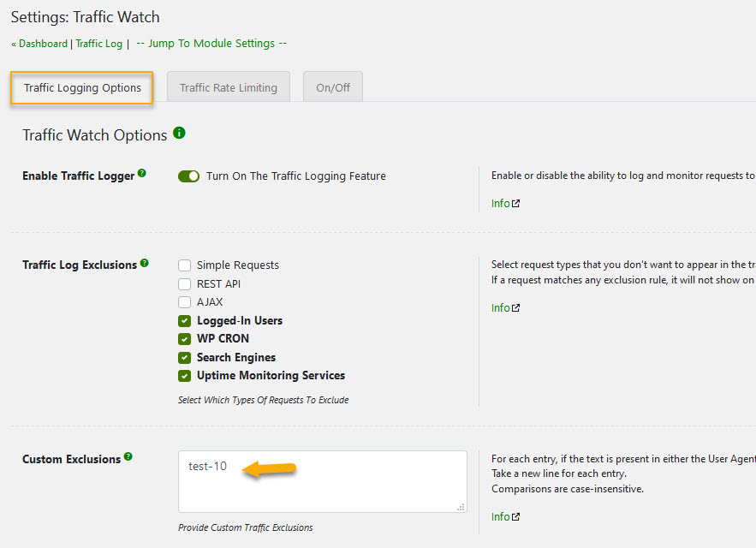756x548 pixels.
Task: Open the On/Off tab
Action: click(x=332, y=86)
